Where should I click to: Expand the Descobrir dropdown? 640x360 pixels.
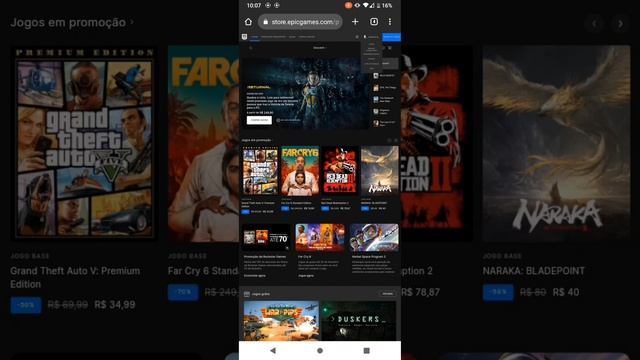[320, 48]
